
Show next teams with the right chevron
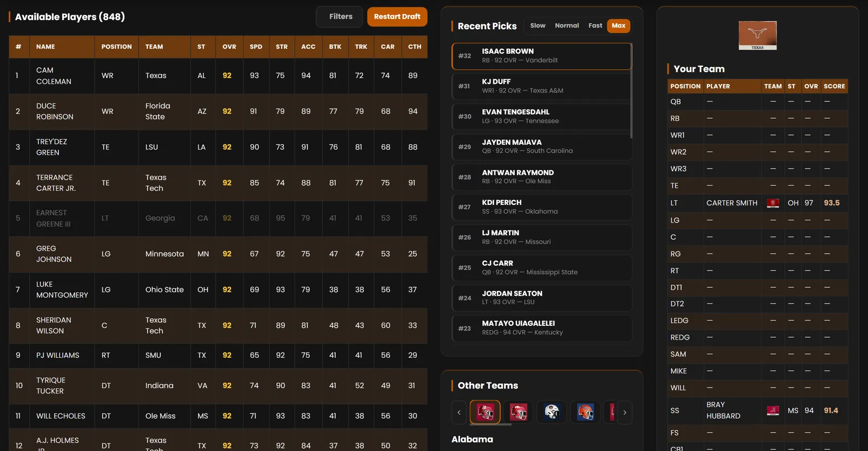[x=625, y=413]
